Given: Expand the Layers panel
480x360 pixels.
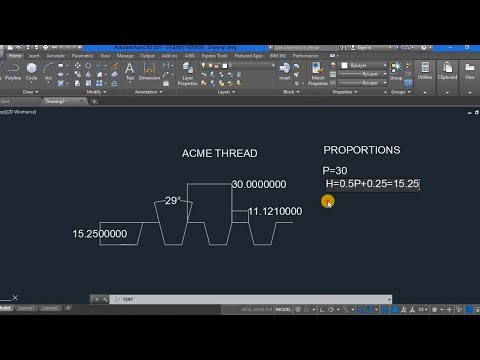Looking at the screenshot, I should pyautogui.click(x=226, y=92).
